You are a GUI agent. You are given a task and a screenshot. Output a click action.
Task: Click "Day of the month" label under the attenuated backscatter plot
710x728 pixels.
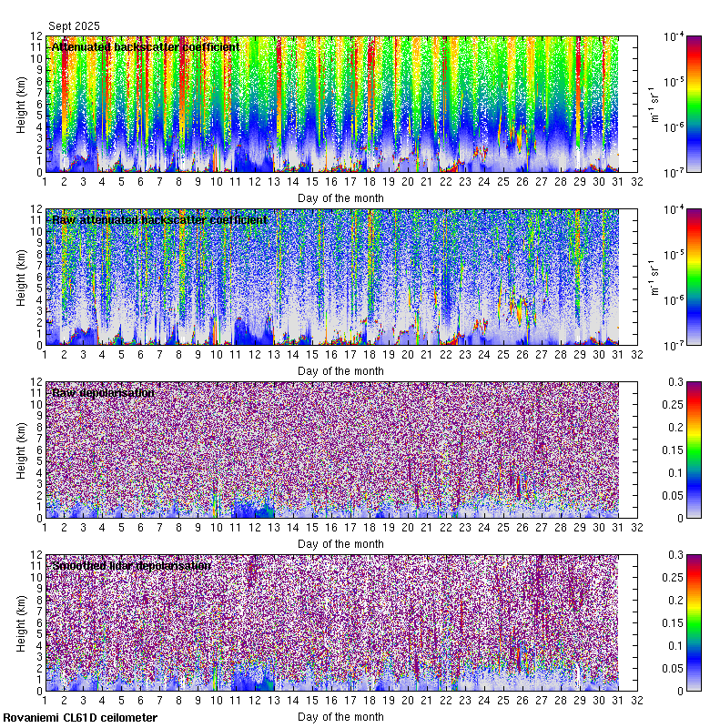[x=340, y=198]
